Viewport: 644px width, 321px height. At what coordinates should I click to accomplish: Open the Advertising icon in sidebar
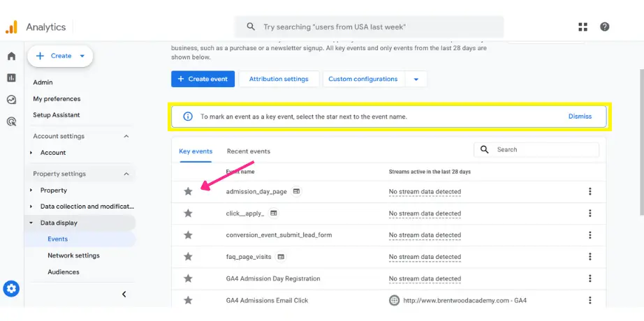11,121
